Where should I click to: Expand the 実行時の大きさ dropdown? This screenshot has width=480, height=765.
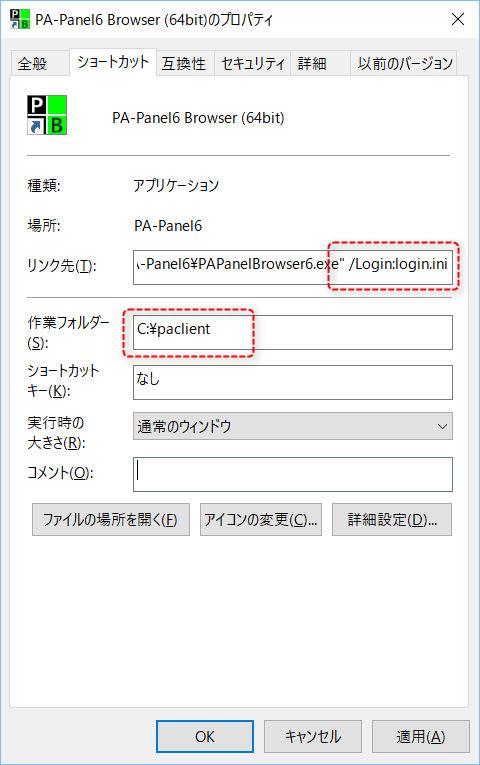(x=293, y=426)
